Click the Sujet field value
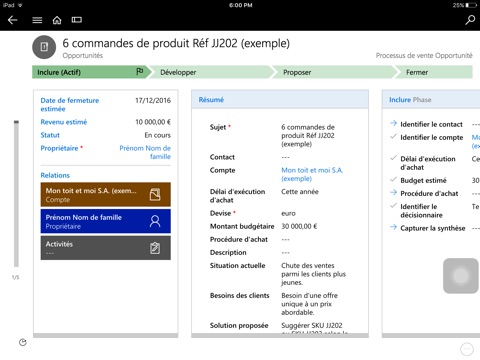 pos(308,135)
